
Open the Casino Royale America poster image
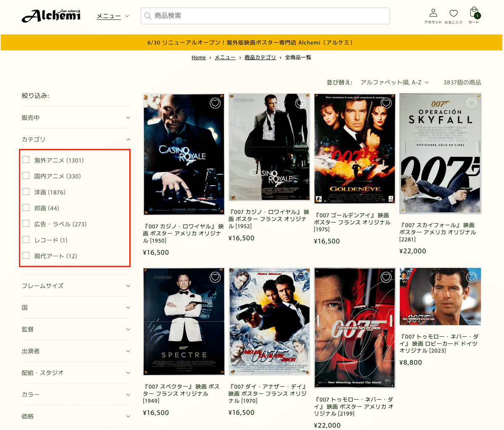(x=184, y=154)
